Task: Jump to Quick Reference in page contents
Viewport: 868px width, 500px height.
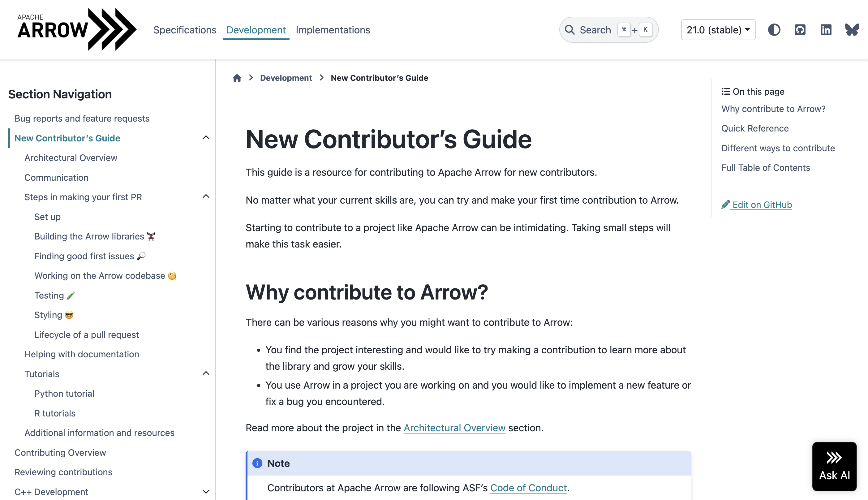Action: [755, 128]
